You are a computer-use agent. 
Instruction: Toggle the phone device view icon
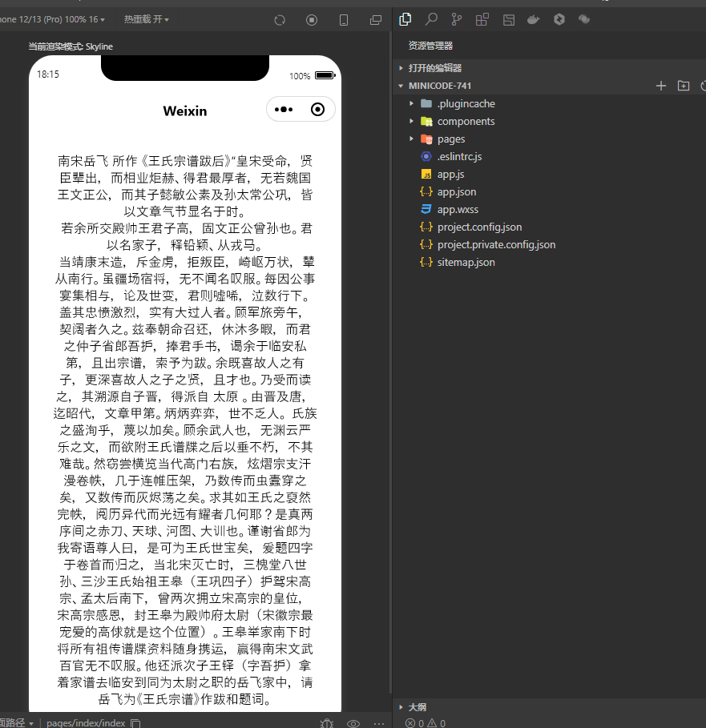click(344, 20)
